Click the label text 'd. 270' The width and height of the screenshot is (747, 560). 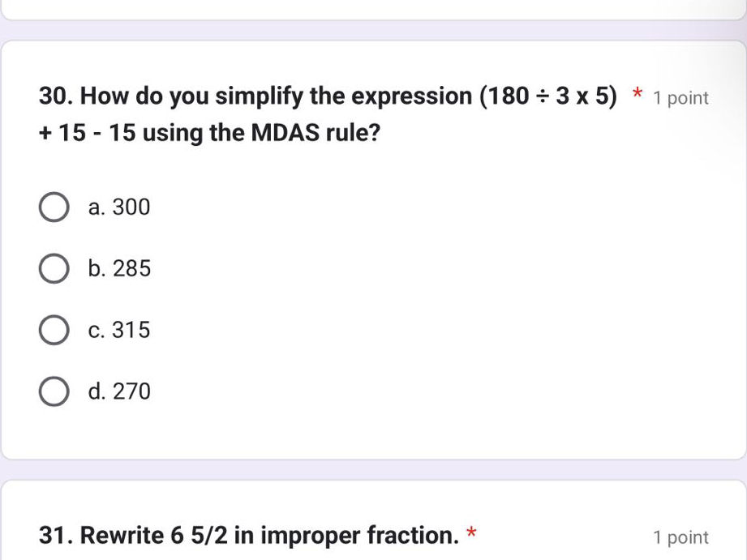[119, 391]
